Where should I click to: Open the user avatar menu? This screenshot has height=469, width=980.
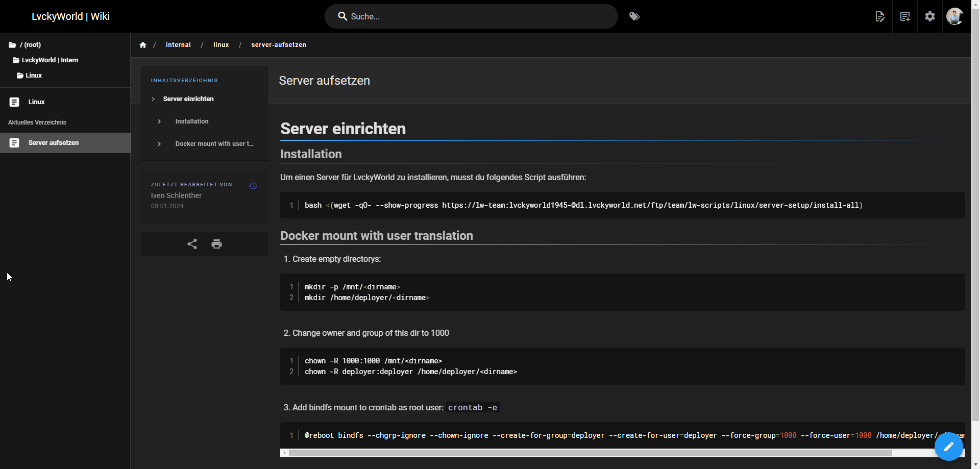[954, 16]
